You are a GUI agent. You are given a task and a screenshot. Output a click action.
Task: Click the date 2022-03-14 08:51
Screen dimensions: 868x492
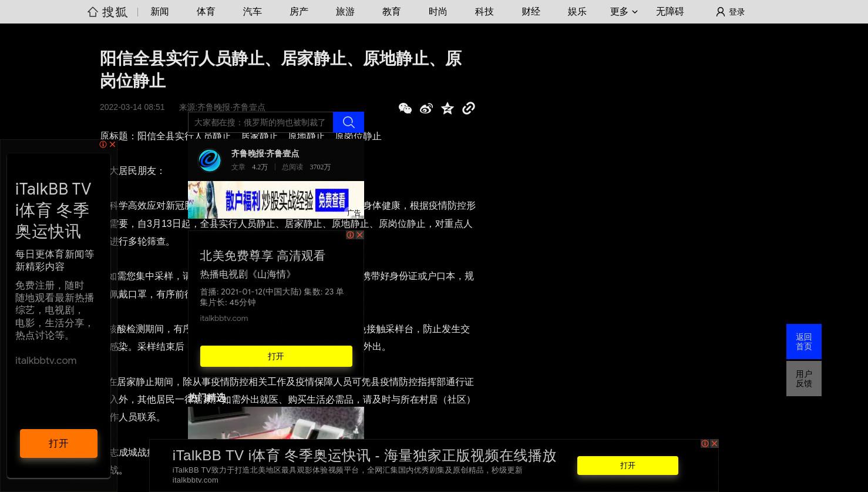coord(132,107)
